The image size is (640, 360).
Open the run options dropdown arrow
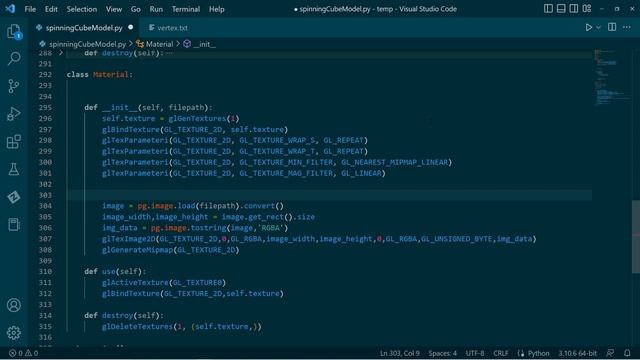click(598, 27)
